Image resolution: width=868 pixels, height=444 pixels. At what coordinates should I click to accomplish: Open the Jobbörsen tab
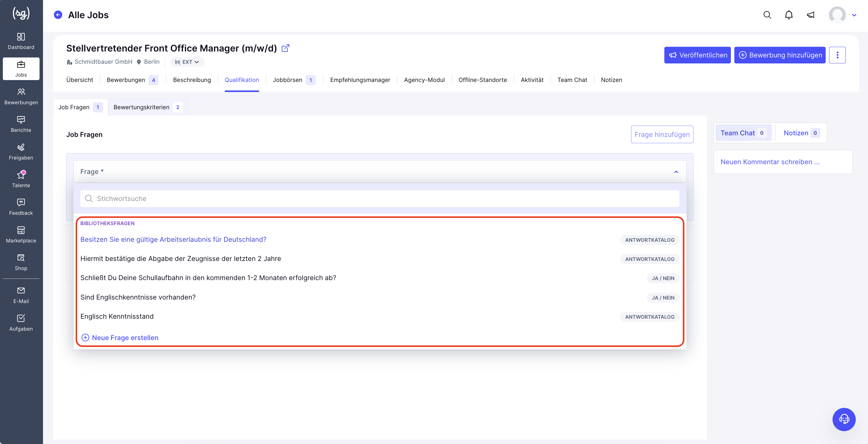point(294,80)
